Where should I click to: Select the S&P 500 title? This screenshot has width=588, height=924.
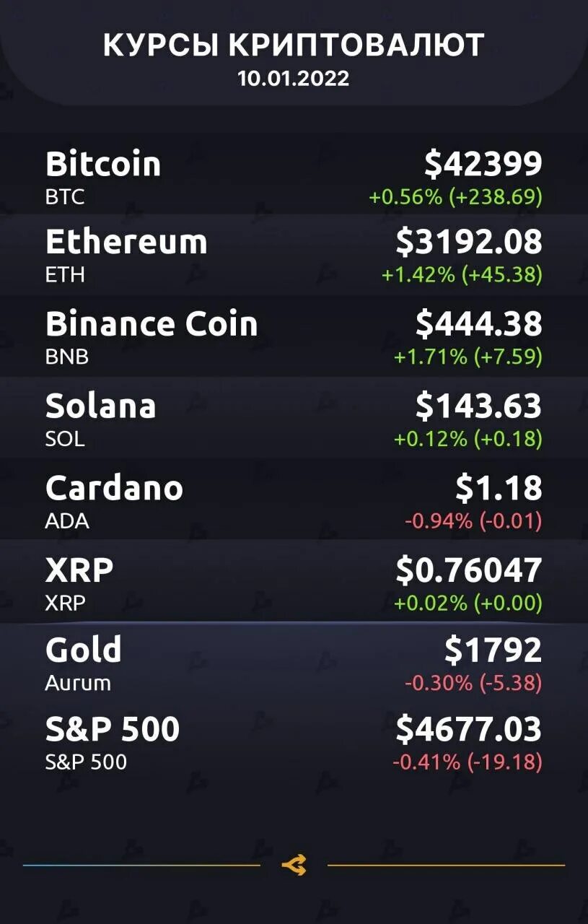(113, 729)
